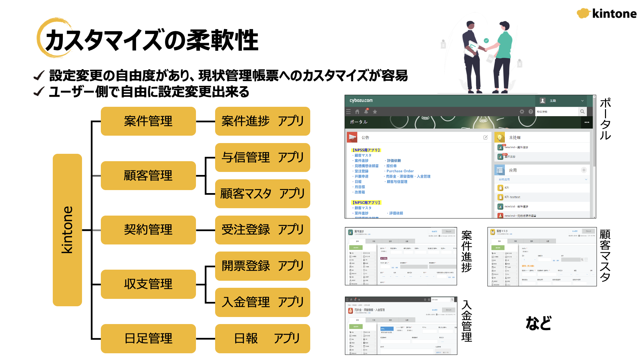Open the 月目標 link in 公告

[360, 187]
